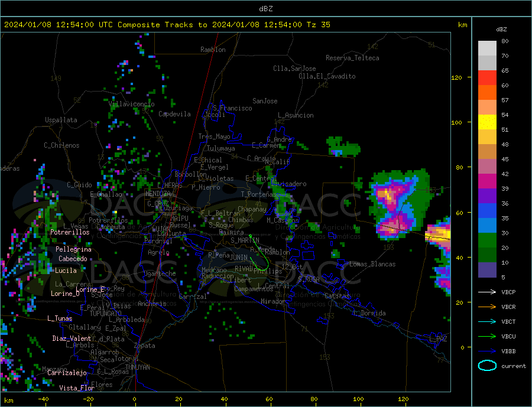Click the S_MARTIN label on map
Image resolution: width=532 pixels, height=407 pixels.
(x=245, y=240)
